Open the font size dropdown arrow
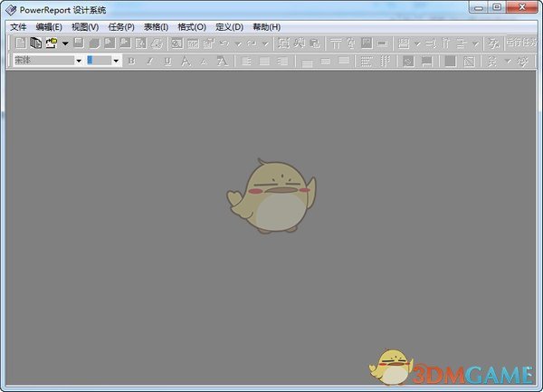Screen dimensions: 543x392 [x=116, y=61]
